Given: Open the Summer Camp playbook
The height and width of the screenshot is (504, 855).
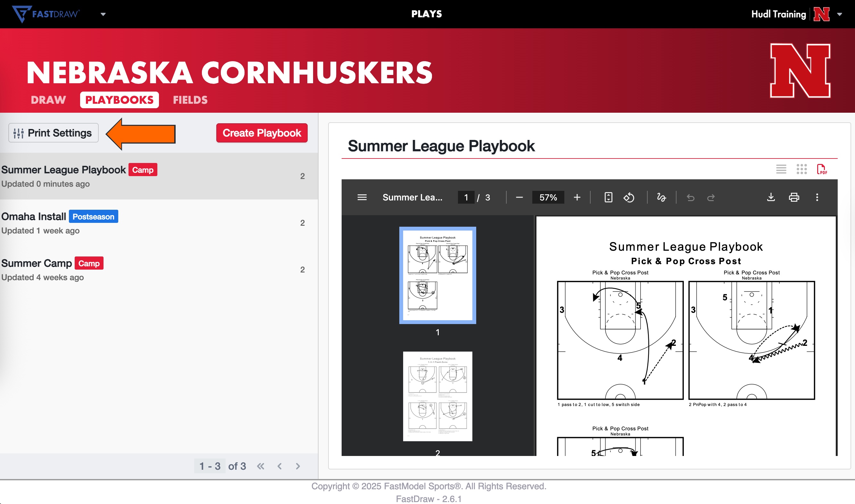Looking at the screenshot, I should click(x=159, y=270).
